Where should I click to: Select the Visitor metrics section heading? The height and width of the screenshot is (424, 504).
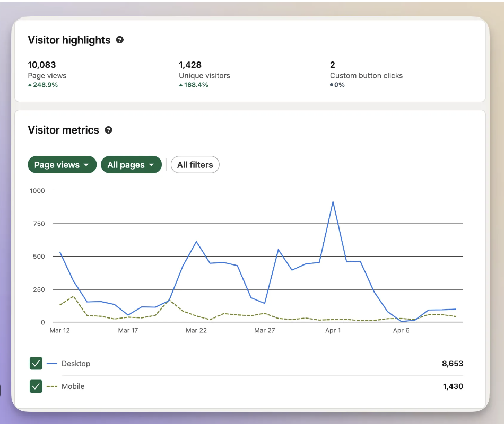tap(64, 130)
